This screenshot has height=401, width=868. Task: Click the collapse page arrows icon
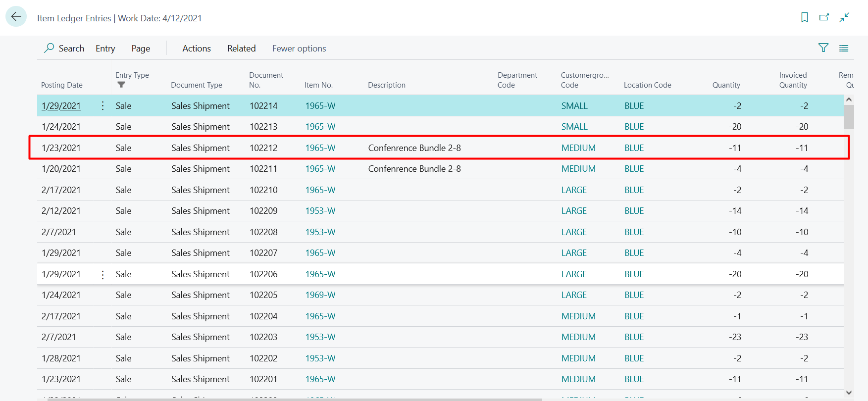point(844,17)
